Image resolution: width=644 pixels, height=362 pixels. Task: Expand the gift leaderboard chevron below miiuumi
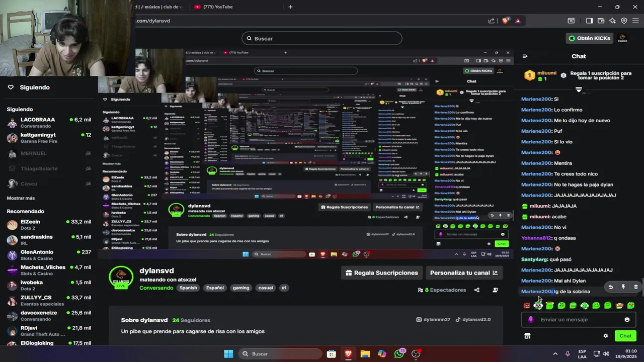coord(579,89)
